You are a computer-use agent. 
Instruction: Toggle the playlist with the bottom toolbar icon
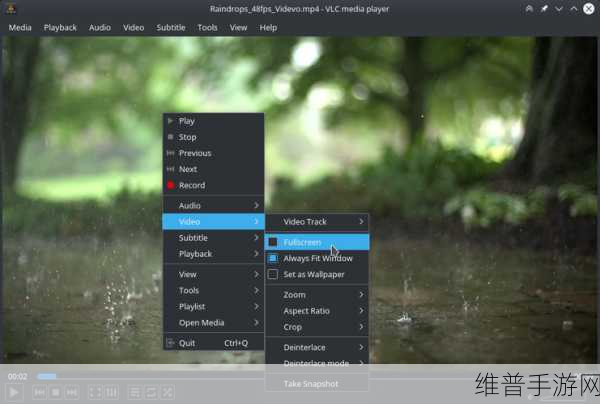click(135, 392)
